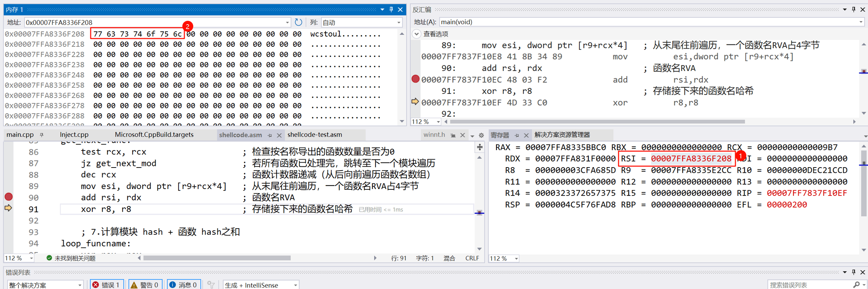Close the shellcode.asm tab
The height and width of the screenshot is (289, 868).
(x=279, y=135)
